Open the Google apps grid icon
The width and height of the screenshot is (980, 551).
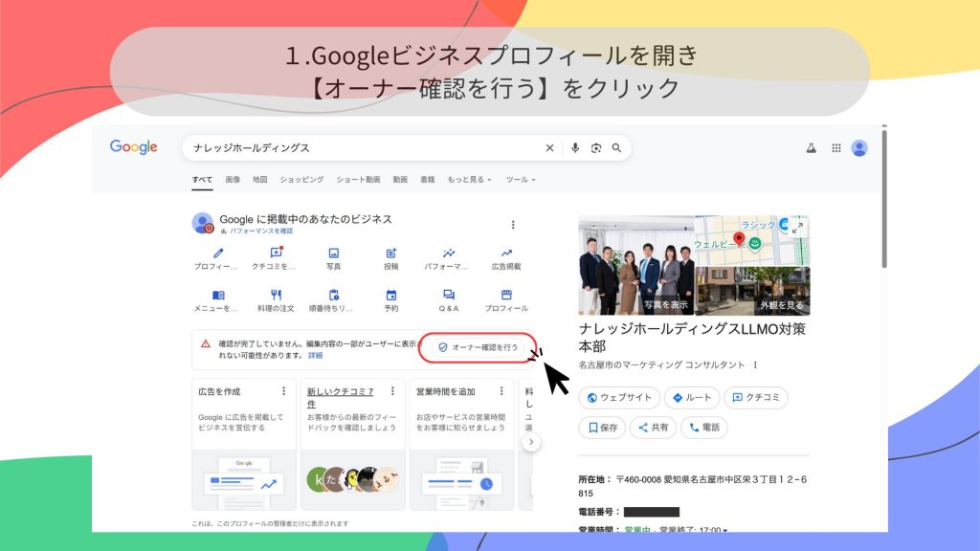pos(835,148)
